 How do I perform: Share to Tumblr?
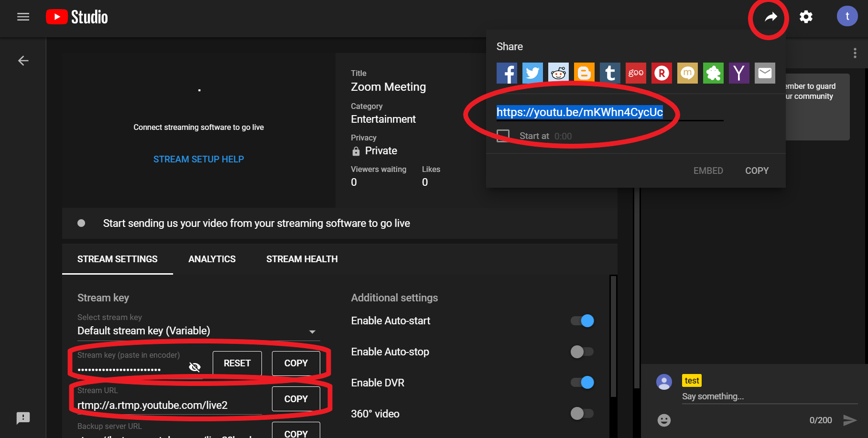tap(610, 73)
